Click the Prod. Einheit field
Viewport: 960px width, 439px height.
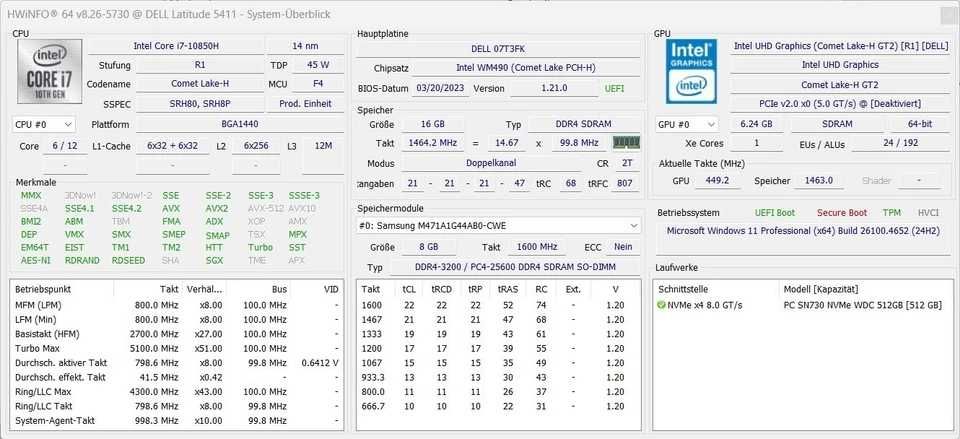click(306, 104)
